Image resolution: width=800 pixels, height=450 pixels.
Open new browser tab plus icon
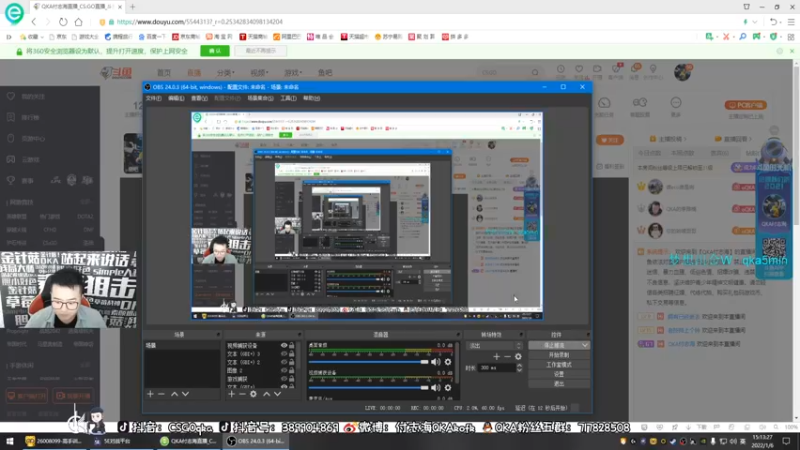(x=133, y=7)
